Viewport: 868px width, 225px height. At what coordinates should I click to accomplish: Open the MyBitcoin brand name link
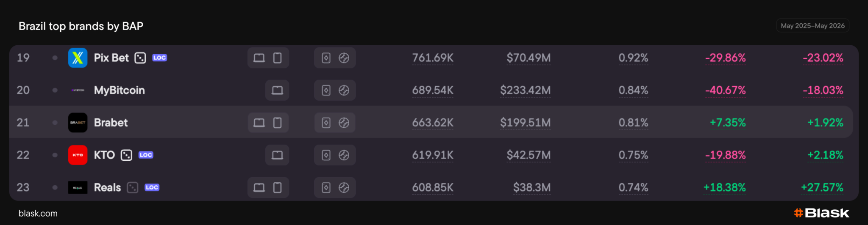coord(120,90)
